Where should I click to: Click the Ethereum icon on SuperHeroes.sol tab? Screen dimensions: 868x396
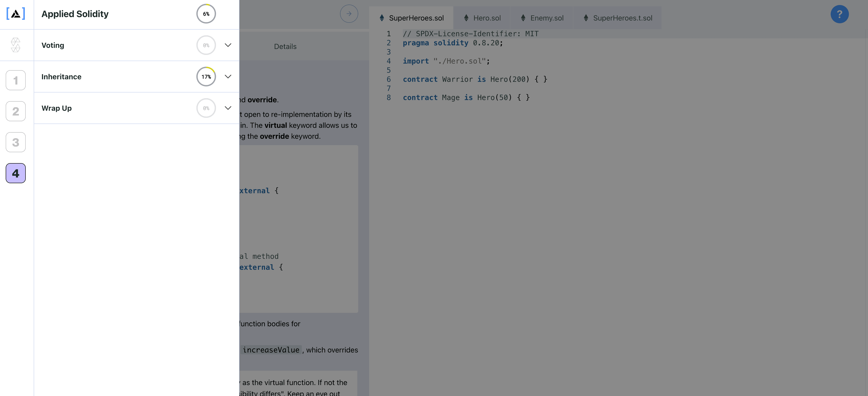pos(382,18)
